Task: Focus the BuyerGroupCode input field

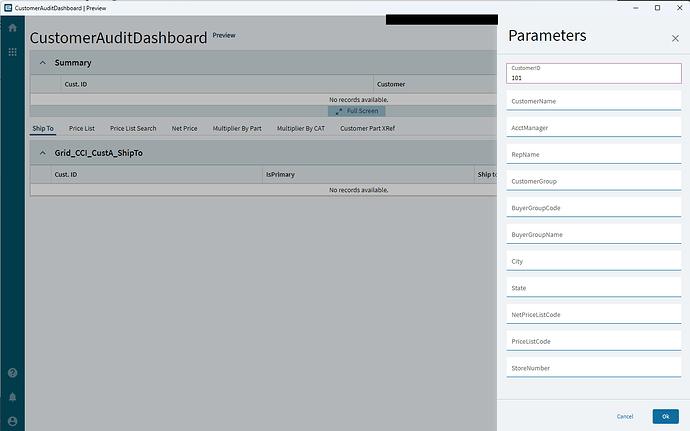Action: click(x=594, y=207)
